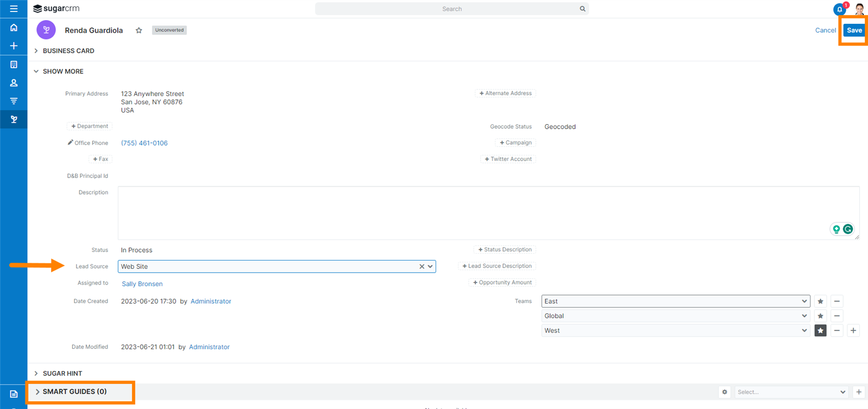
Task: Clear the Lead Source value with X
Action: tap(422, 267)
